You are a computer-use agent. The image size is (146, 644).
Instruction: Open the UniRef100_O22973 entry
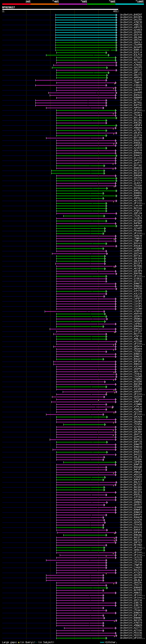[131, 608]
